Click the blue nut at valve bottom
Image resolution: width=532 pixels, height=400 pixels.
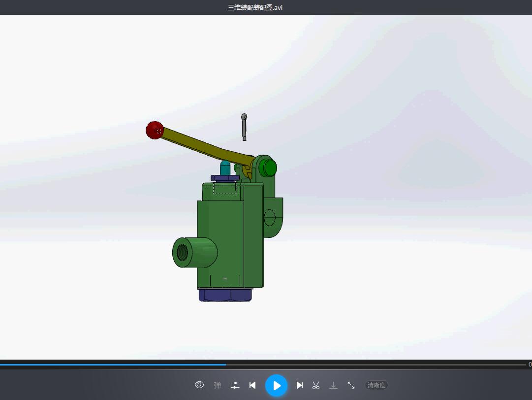[x=225, y=295]
